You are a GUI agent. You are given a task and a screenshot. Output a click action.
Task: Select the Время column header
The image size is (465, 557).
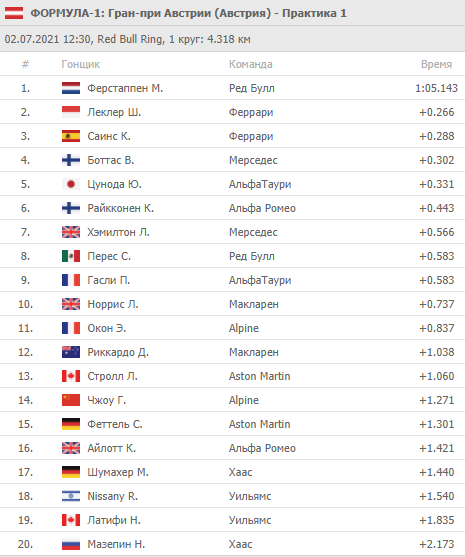tap(436, 64)
